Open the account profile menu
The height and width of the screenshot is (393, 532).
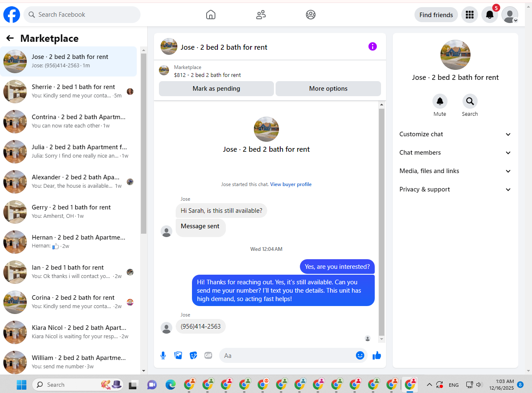(x=510, y=15)
